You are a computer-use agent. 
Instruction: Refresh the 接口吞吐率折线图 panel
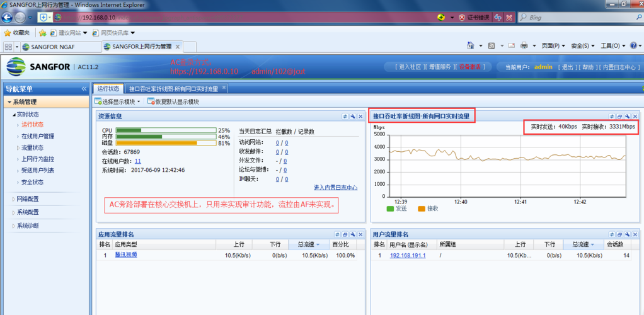pos(612,117)
